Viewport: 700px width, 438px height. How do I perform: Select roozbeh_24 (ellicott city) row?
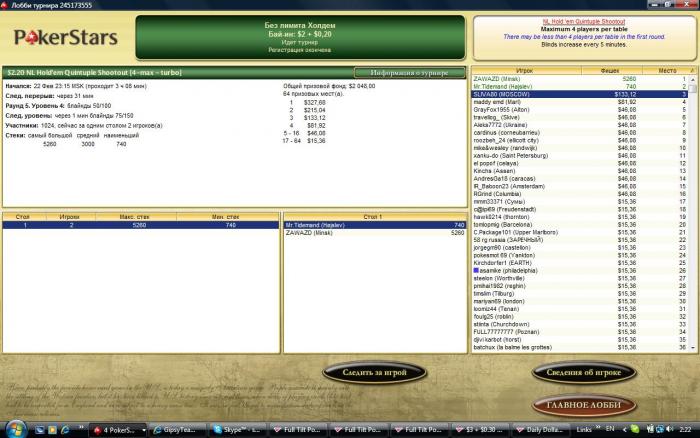click(579, 140)
